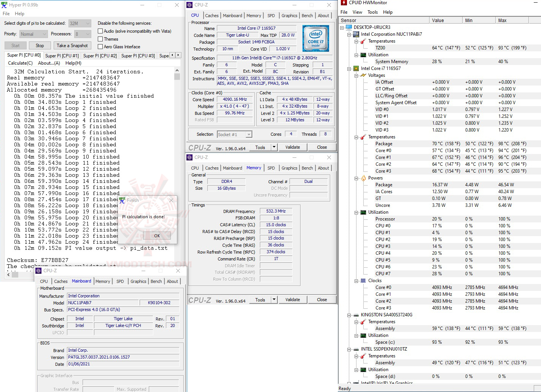Image resolution: width=541 pixels, height=392 pixels.
Task: Click the Clocks icon in the sensor tree
Action: point(363,281)
